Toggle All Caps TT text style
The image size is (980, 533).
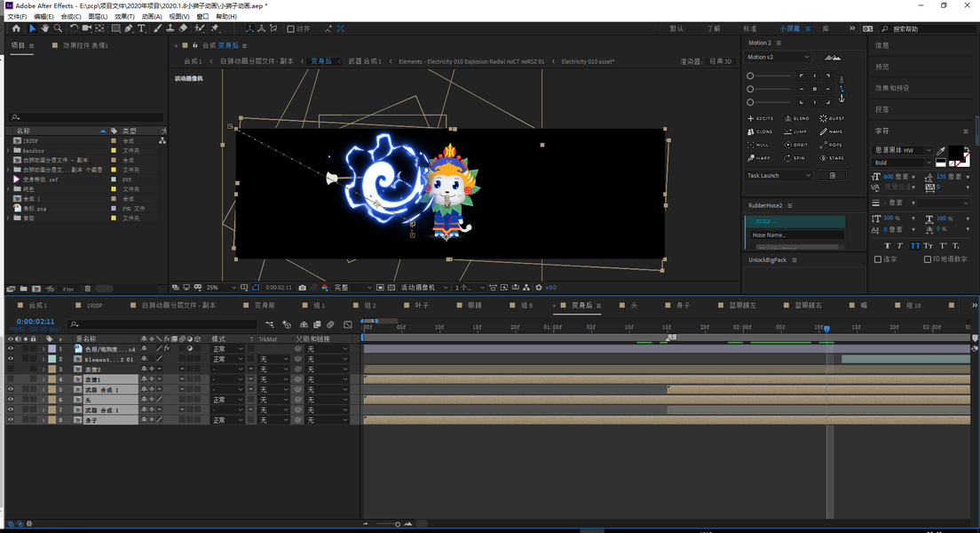pos(915,246)
